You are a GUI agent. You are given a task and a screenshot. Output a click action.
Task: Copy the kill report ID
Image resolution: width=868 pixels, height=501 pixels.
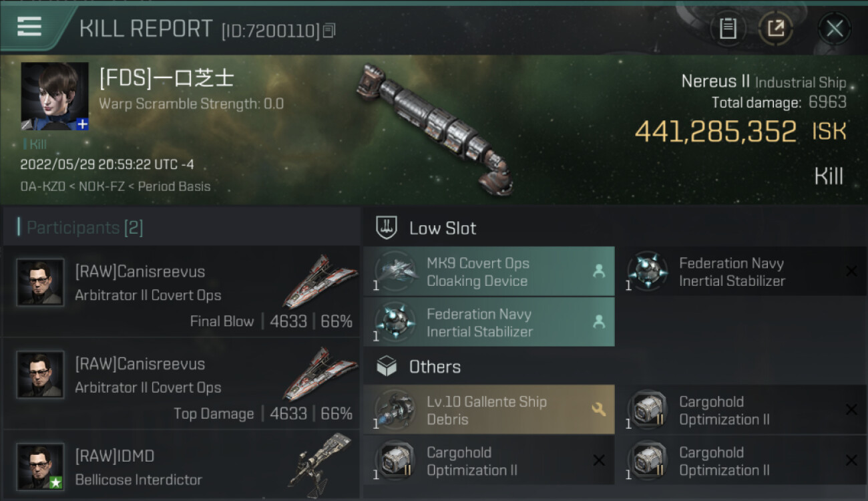329,31
